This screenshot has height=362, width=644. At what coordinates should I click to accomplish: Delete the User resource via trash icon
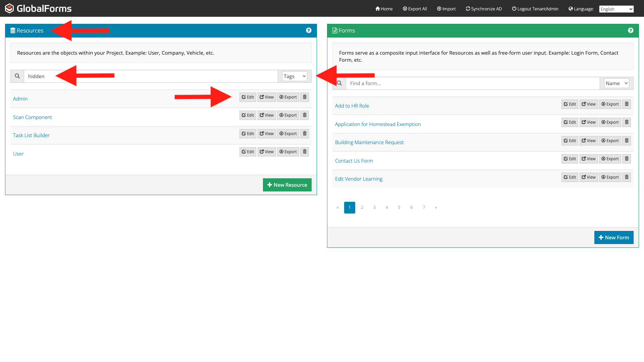(x=305, y=152)
